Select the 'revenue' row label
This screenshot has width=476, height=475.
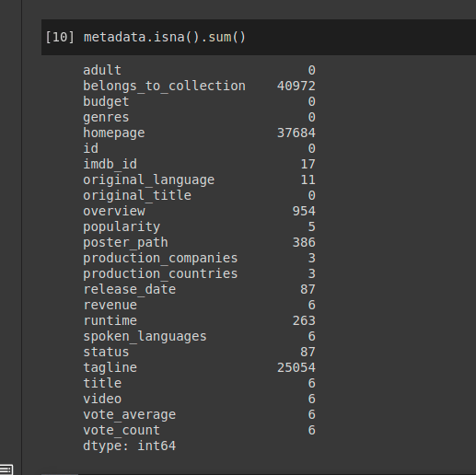(x=110, y=305)
